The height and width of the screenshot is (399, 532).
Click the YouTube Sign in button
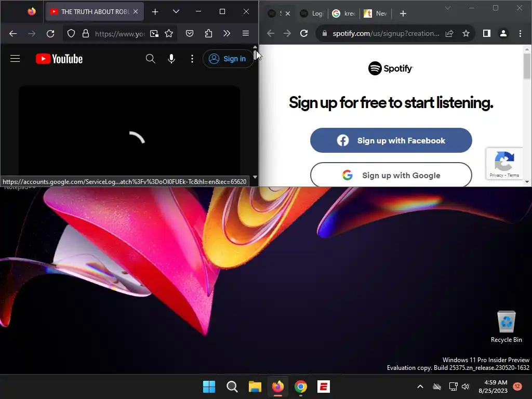point(228,59)
